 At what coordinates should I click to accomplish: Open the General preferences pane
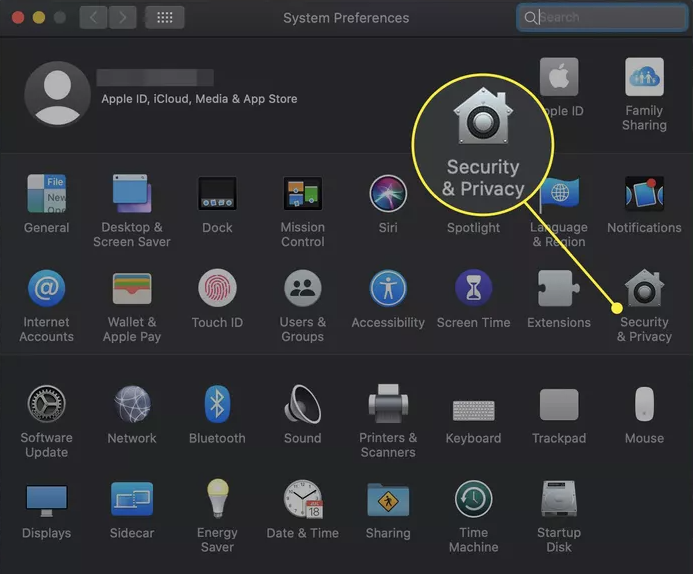46,194
